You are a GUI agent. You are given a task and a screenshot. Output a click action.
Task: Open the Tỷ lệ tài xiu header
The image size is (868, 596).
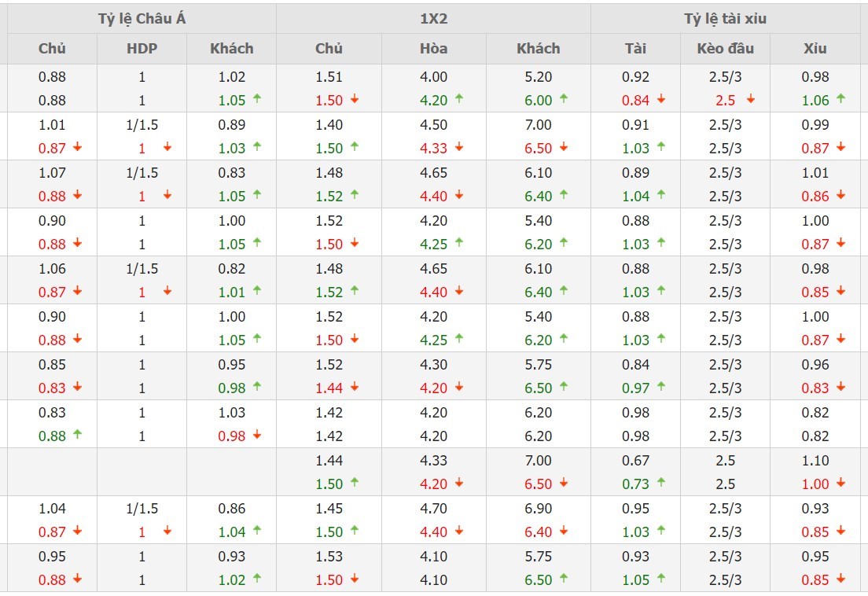[725, 19]
